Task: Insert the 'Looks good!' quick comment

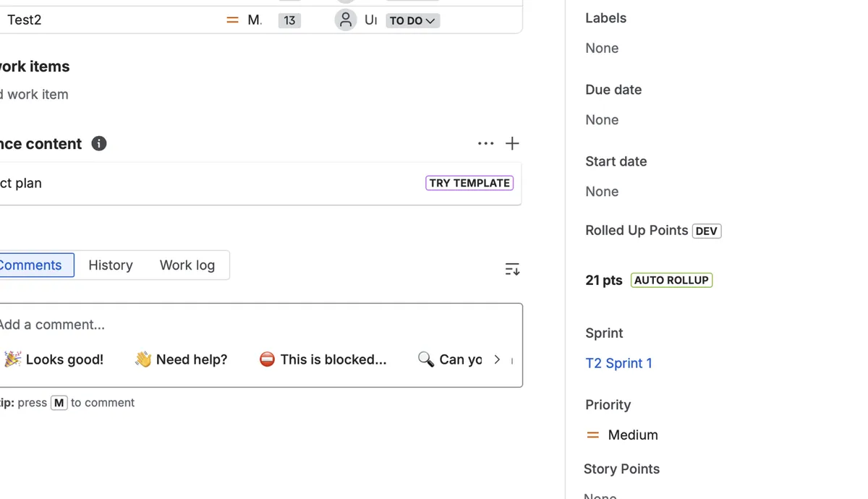Action: 54,359
